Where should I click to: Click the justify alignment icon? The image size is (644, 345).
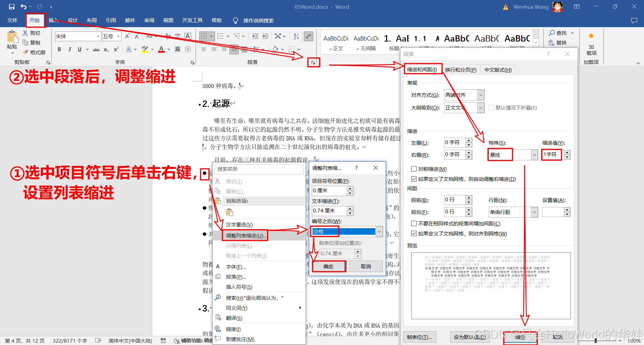tap(234, 49)
